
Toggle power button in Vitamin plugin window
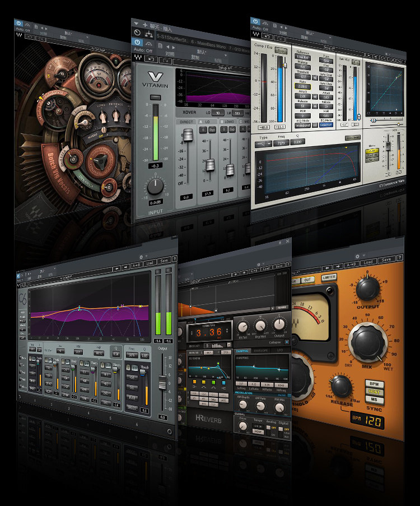[137, 42]
